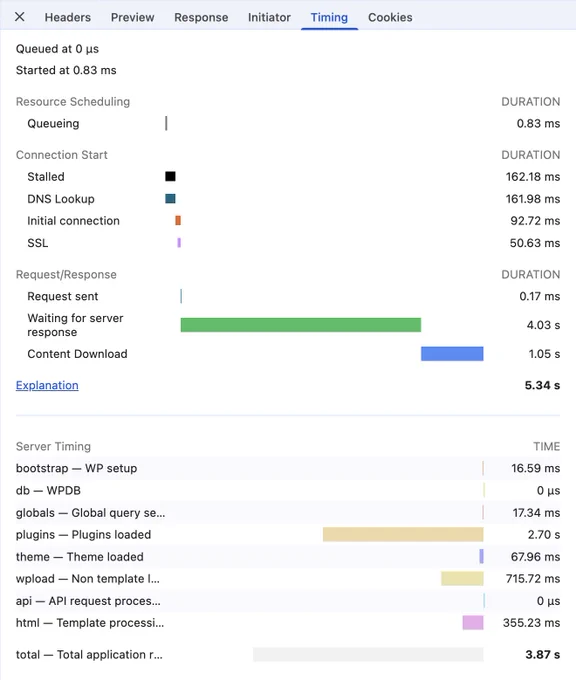This screenshot has height=680, width=576.
Task: Click the blue Content Download bar
Action: click(x=452, y=353)
